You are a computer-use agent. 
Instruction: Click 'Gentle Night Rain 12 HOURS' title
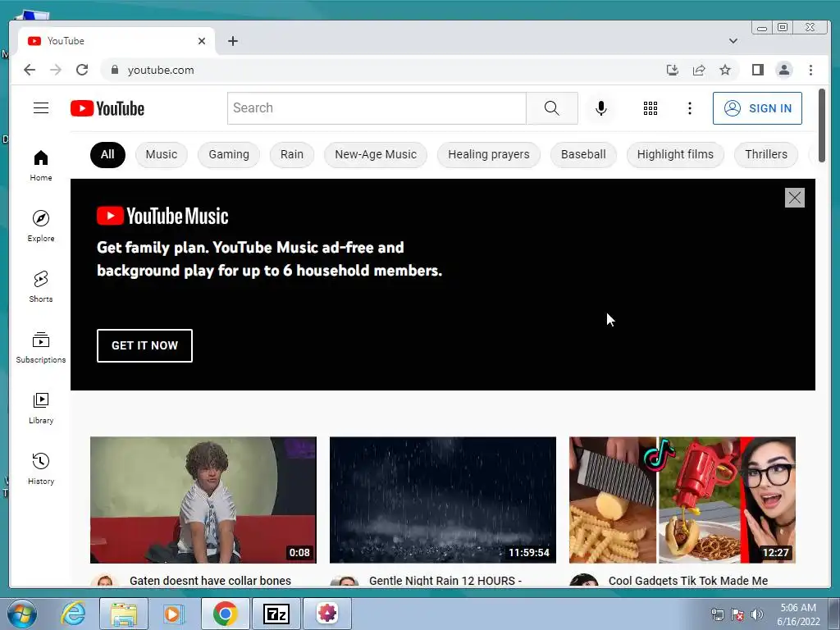coord(445,581)
